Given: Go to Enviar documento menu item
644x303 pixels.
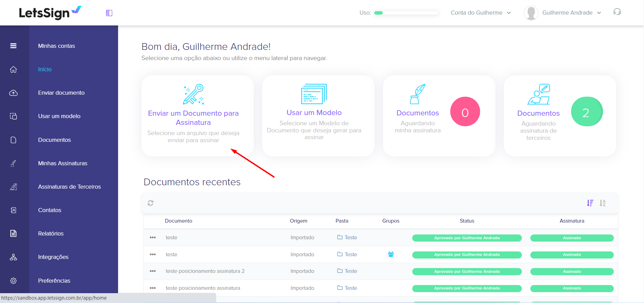Looking at the screenshot, I should (61, 93).
